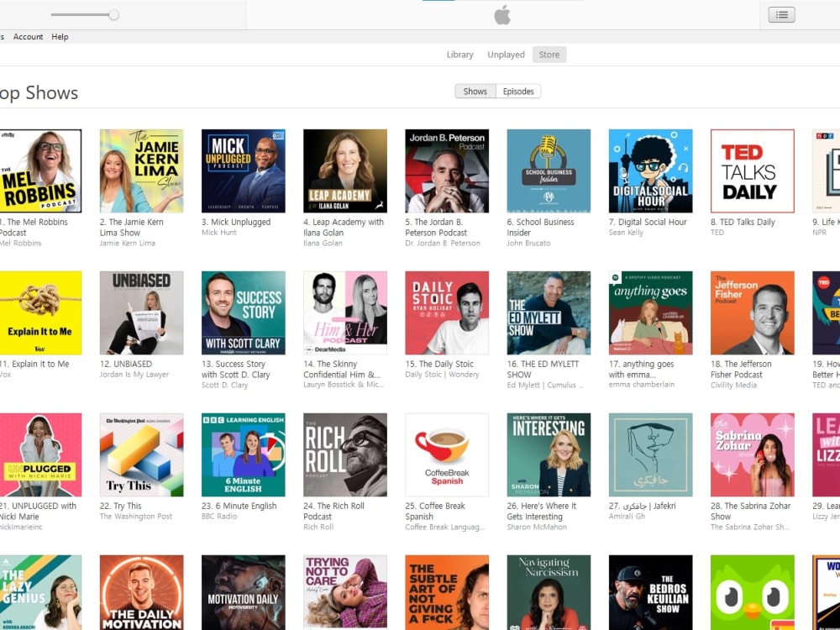
Task: Open the list view button at top right
Action: pyautogui.click(x=781, y=15)
